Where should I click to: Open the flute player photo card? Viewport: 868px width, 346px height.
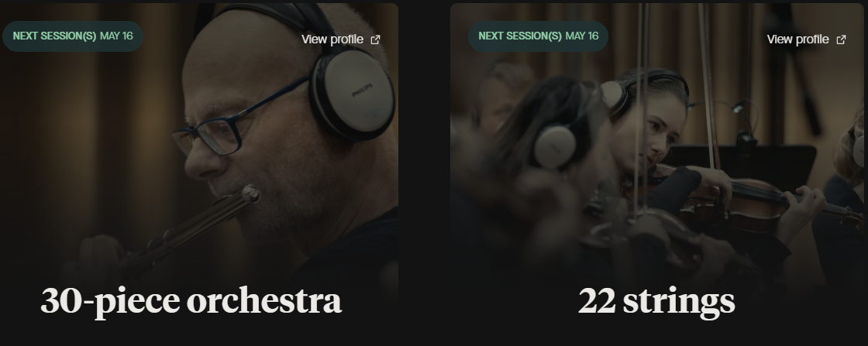pyautogui.click(x=199, y=171)
